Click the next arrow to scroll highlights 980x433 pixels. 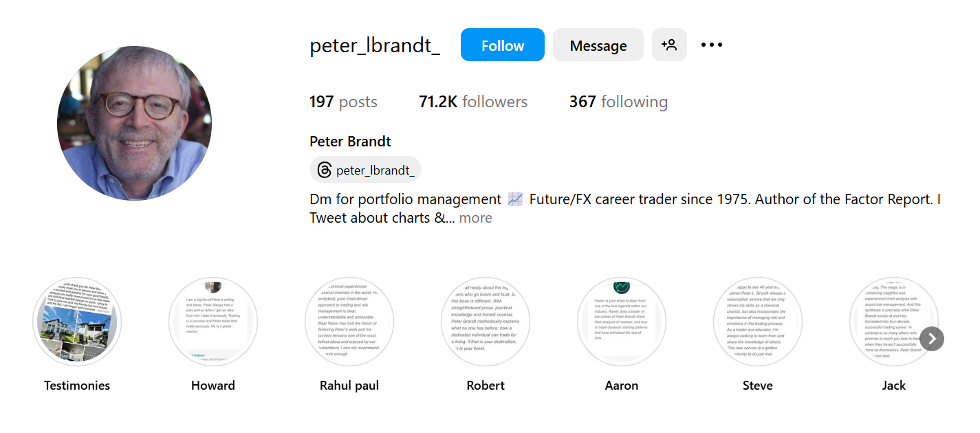932,338
